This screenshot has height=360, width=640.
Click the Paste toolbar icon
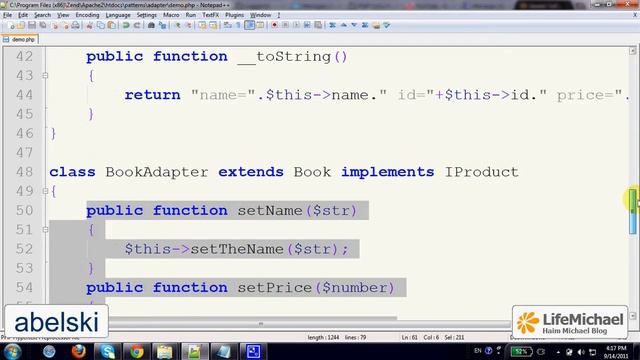111,25
